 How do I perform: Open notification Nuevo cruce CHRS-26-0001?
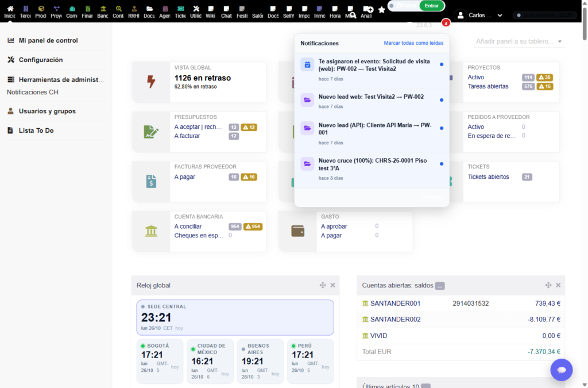point(372,170)
